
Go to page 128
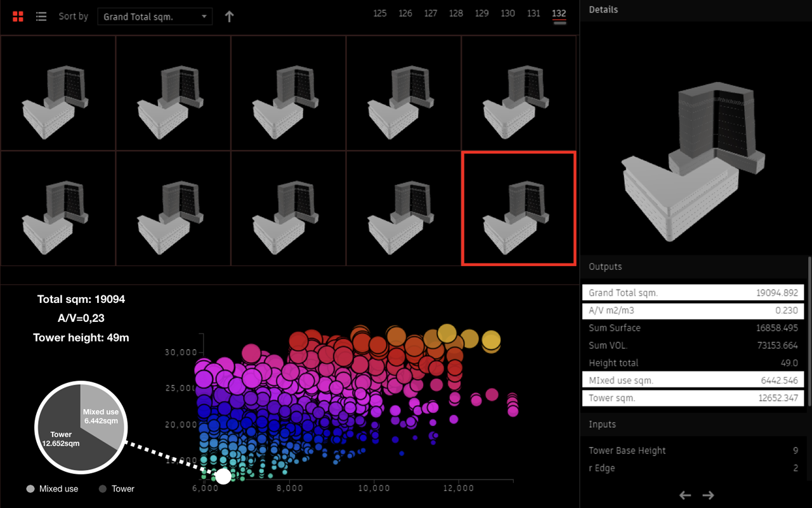[455, 13]
